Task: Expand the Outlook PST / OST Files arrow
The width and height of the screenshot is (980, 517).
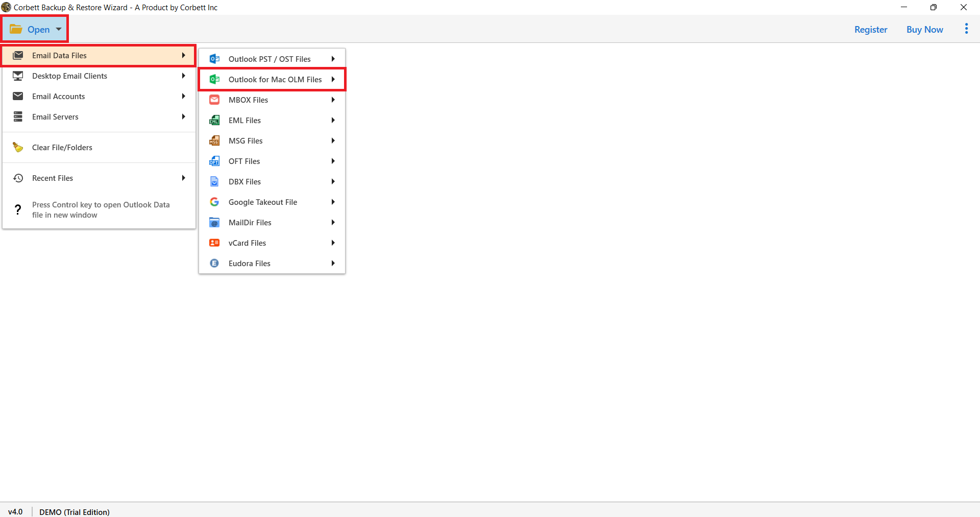Action: [333, 59]
